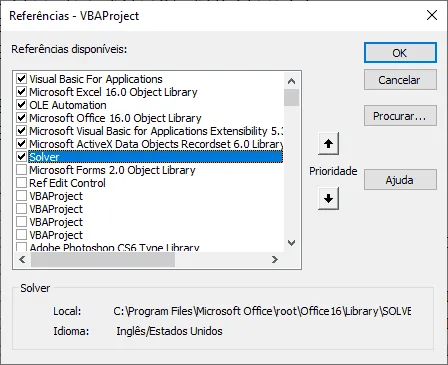Click the horizontal scroll left arrow
The width and height of the screenshot is (448, 365).
point(22,259)
